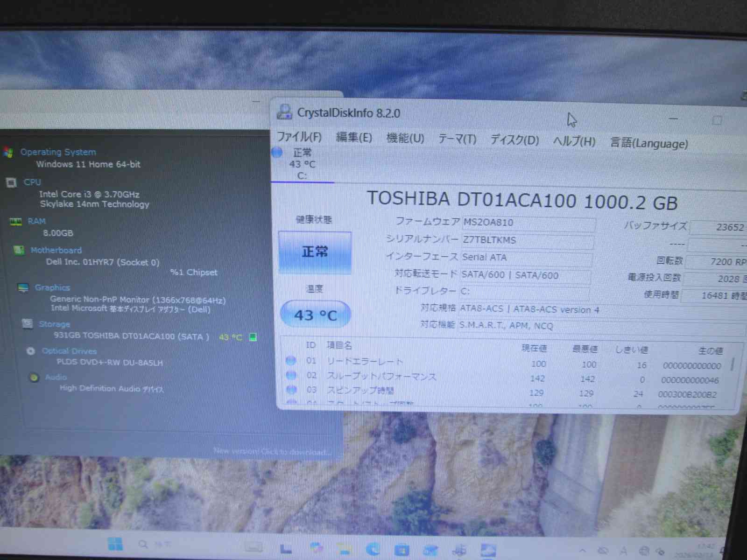Click the status circle for attribute 01
This screenshot has height=560, width=747.
(291, 360)
